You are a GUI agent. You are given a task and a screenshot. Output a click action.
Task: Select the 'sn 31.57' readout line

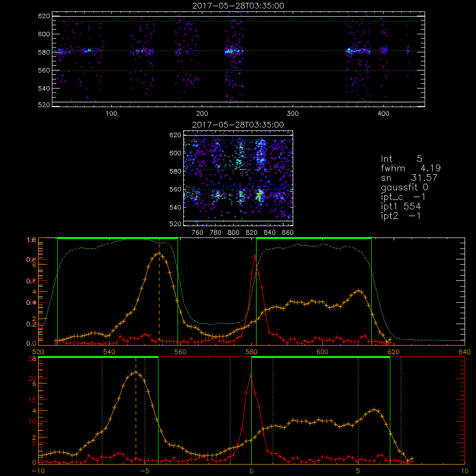(x=409, y=178)
